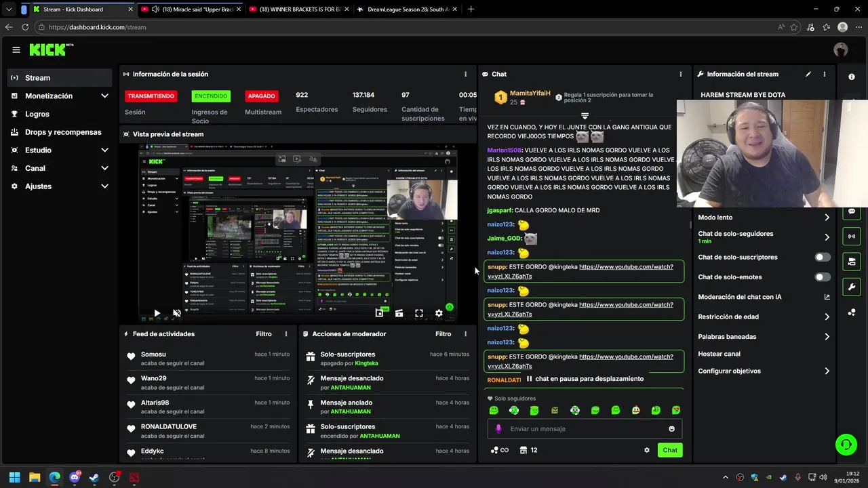Viewport: 868px width, 488px height.
Task: Toggle Chat de solo-suscriptores switch
Action: point(823,257)
